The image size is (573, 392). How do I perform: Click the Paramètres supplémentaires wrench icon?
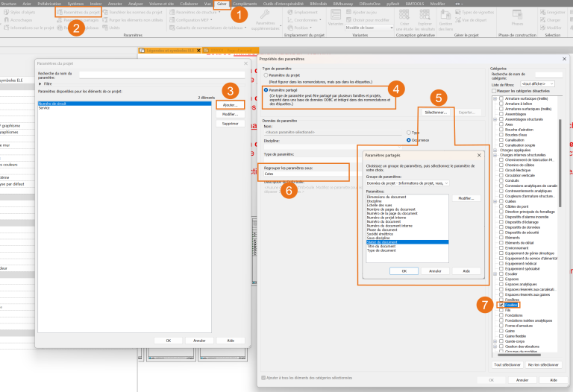pyautogui.click(x=265, y=15)
